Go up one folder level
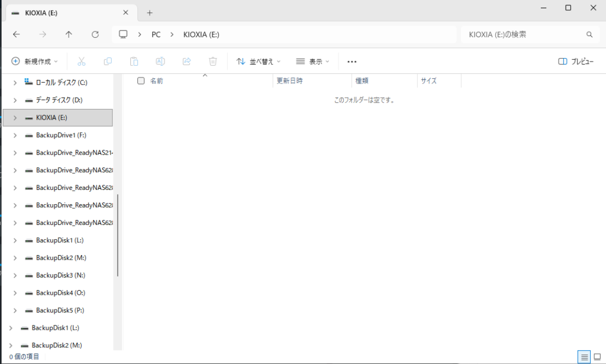This screenshot has width=606, height=364. tap(69, 34)
